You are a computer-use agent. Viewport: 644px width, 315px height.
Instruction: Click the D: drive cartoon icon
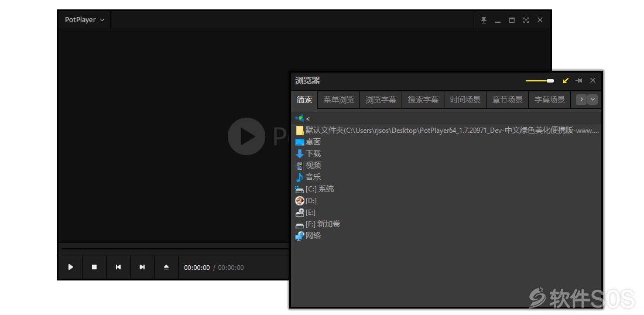[300, 201]
